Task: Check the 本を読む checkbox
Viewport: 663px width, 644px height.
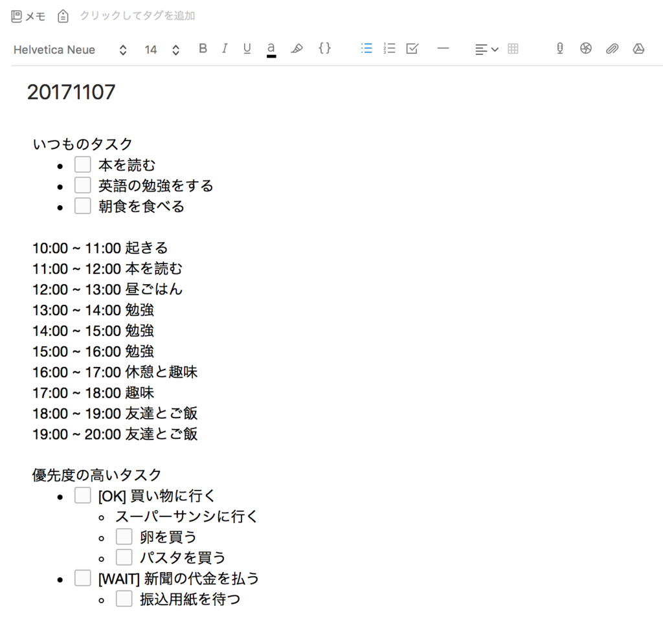Action: click(82, 164)
